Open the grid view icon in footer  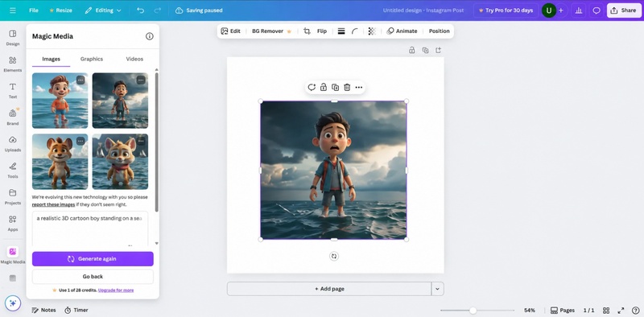click(606, 310)
